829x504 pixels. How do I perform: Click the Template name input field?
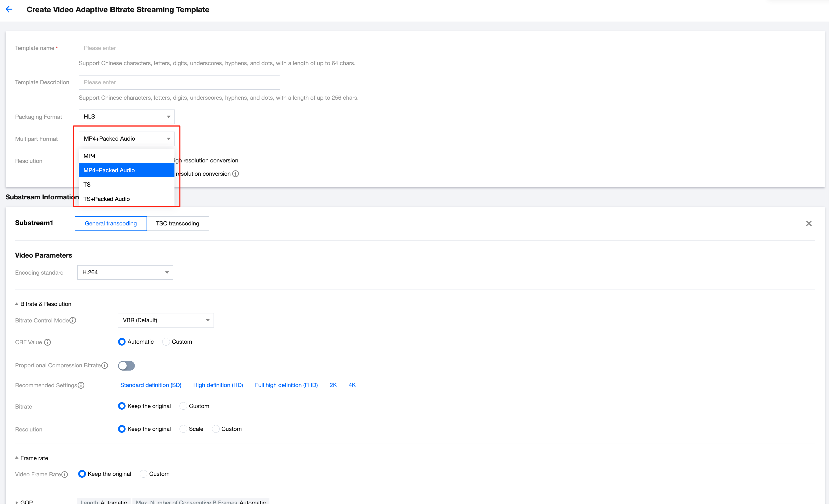[x=179, y=48]
